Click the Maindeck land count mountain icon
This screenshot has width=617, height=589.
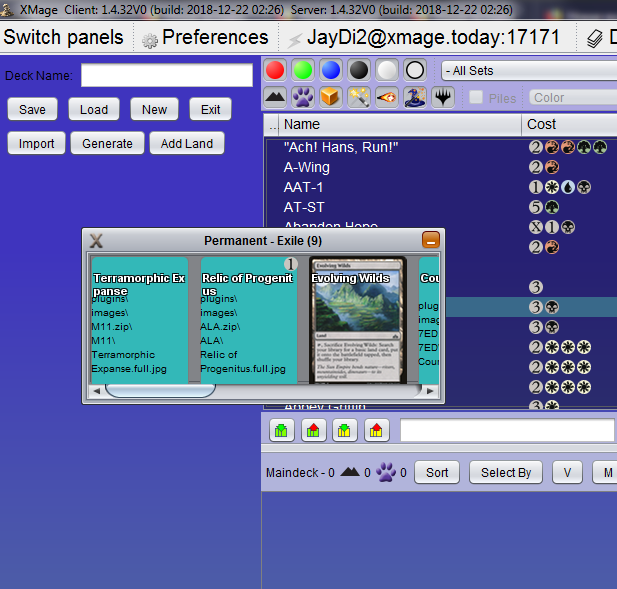[350, 471]
